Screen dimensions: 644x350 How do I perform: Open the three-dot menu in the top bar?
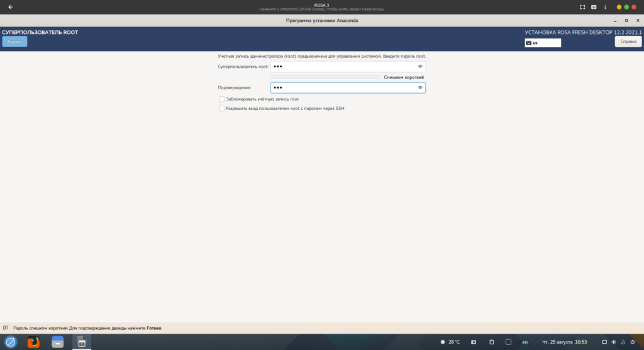[606, 7]
